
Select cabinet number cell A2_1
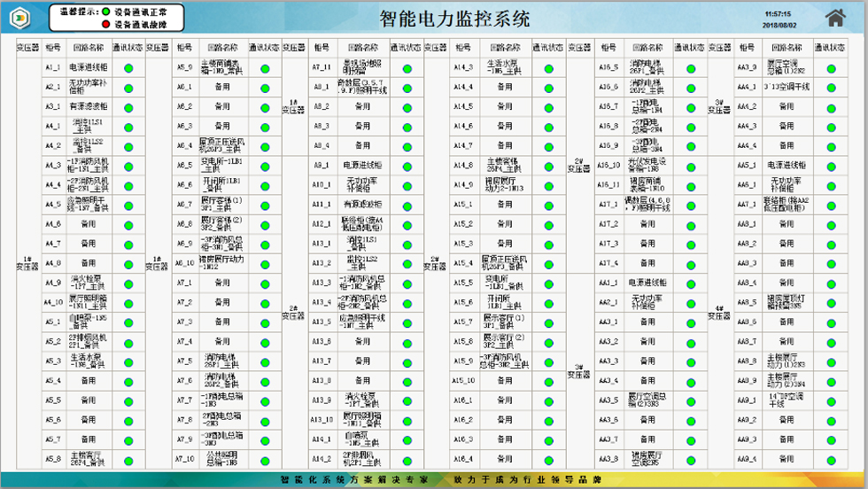point(53,87)
